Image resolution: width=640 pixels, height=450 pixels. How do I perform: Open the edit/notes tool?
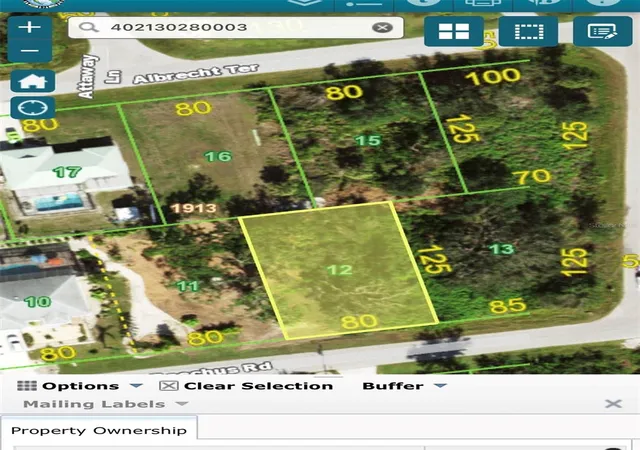[602, 31]
